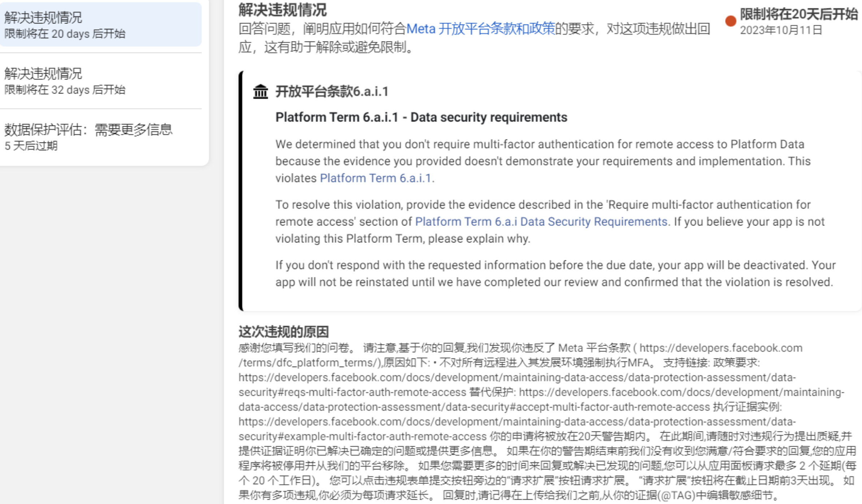The width and height of the screenshot is (862, 504).
Task: Open 数据保护评估：需要更多信息 item
Action: (100, 137)
